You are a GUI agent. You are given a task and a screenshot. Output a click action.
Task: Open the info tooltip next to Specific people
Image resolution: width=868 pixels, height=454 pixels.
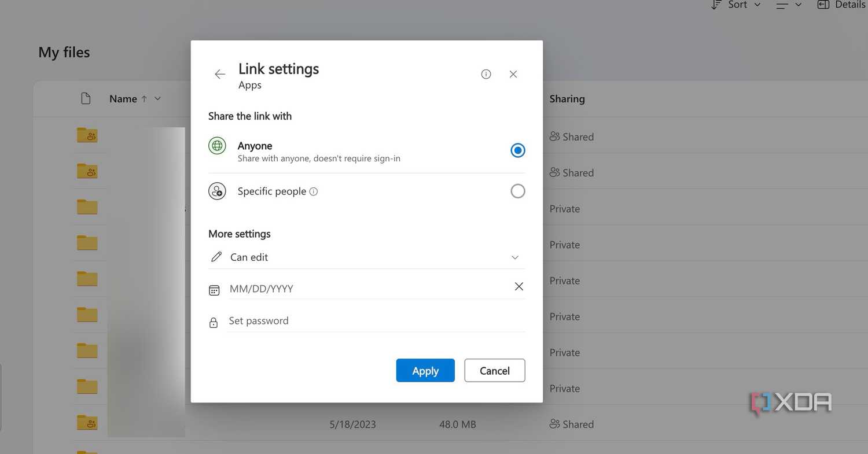(x=314, y=191)
